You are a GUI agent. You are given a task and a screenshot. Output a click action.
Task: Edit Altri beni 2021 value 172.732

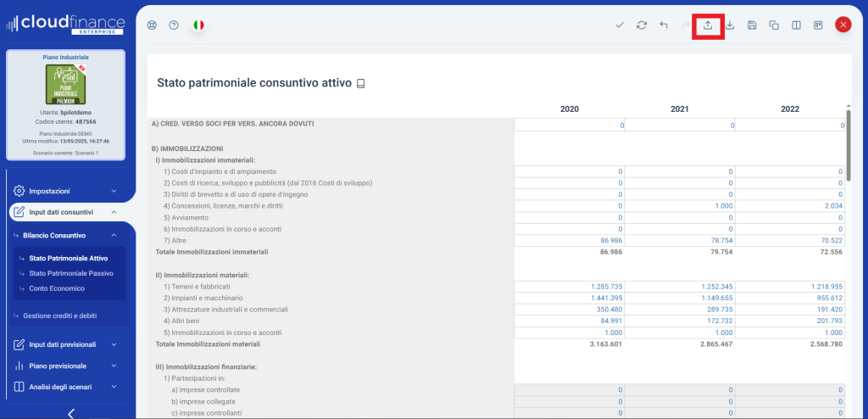(679, 321)
